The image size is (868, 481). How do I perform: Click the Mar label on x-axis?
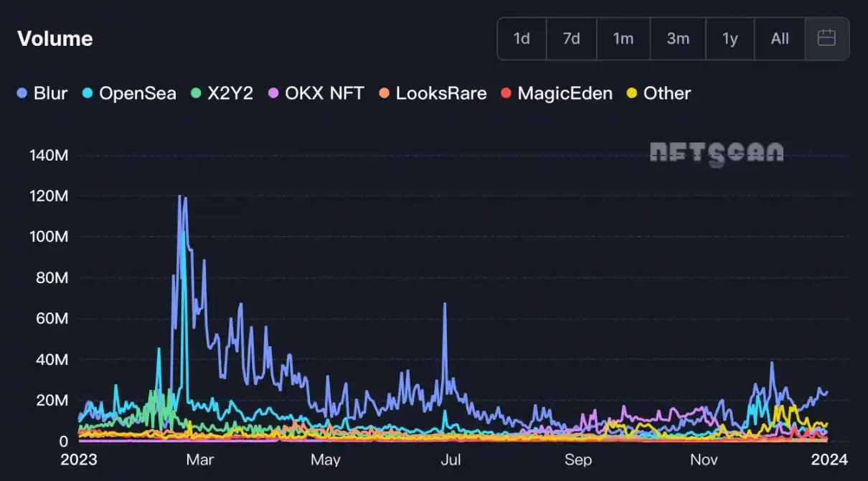point(200,459)
